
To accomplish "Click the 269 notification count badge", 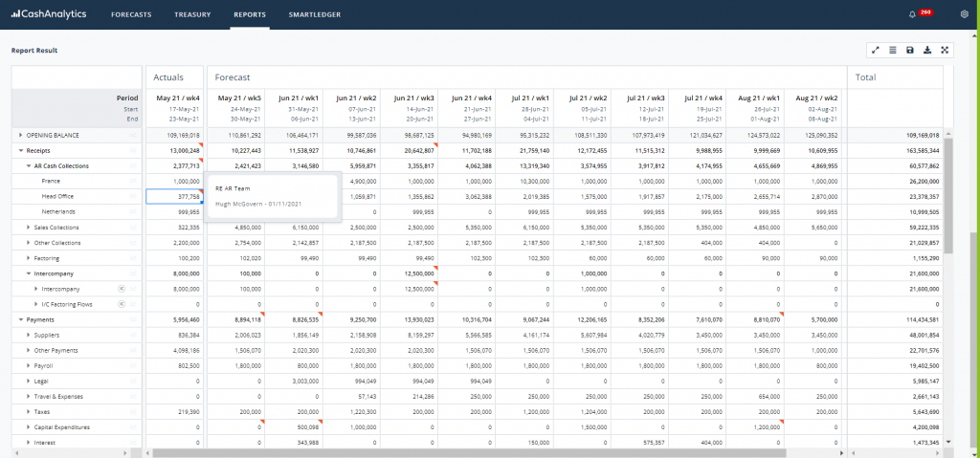I will (x=926, y=12).
